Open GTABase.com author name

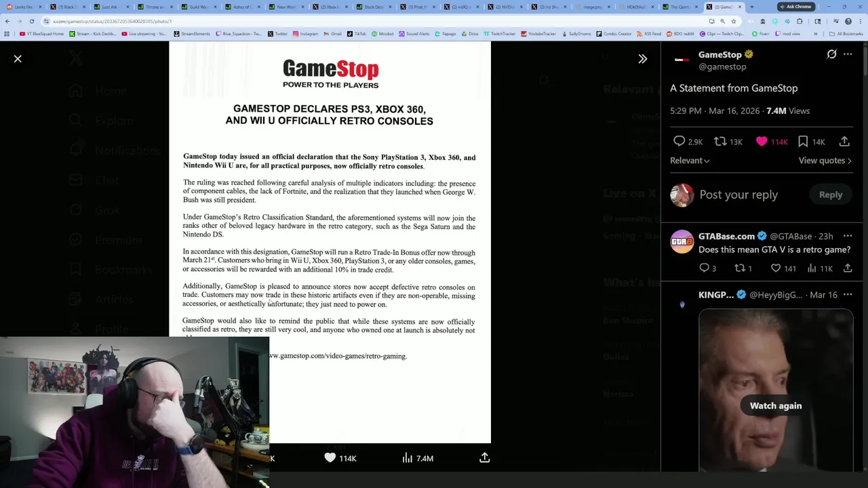coord(726,236)
